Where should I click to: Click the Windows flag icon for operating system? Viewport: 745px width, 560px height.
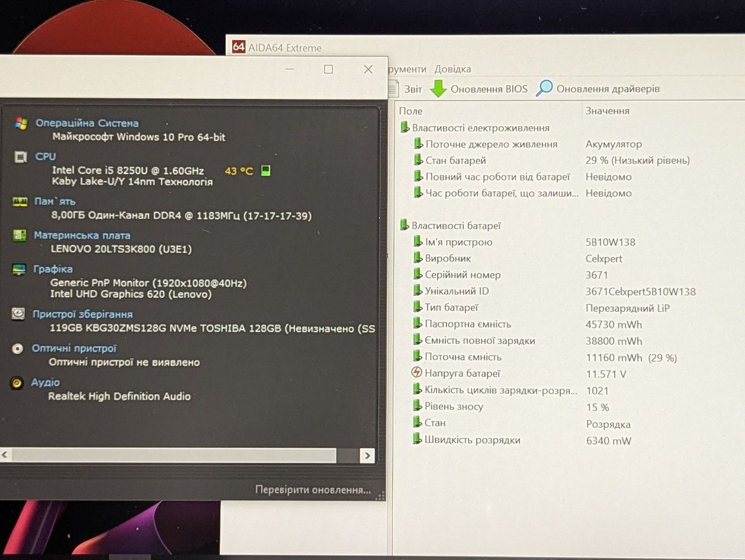click(22, 123)
